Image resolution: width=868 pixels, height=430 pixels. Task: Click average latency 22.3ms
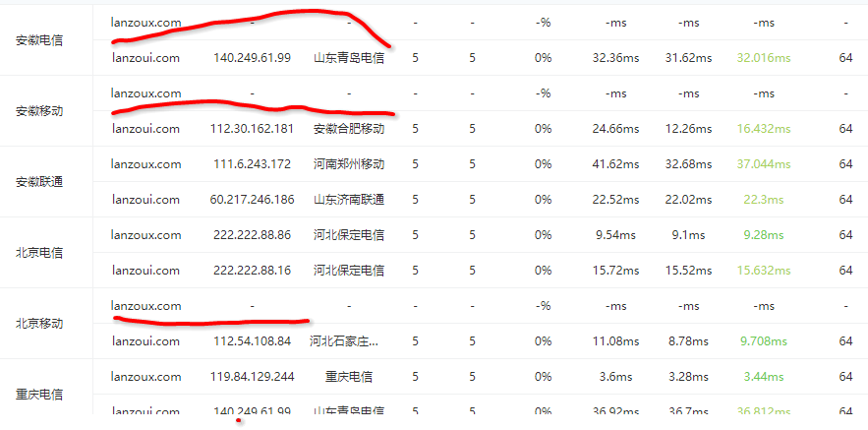pyautogui.click(x=764, y=200)
